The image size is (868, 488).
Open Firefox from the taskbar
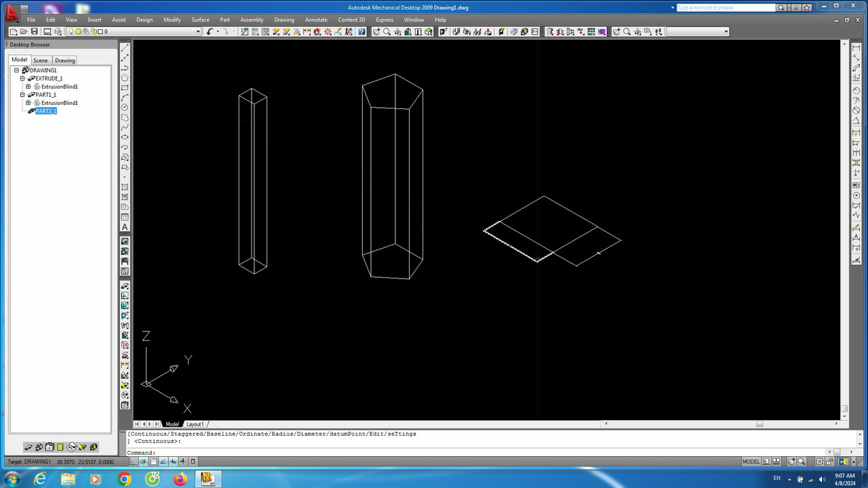tap(180, 479)
